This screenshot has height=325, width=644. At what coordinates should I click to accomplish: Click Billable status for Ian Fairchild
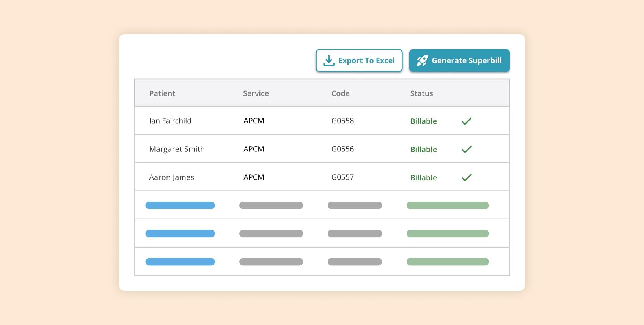coord(424,121)
